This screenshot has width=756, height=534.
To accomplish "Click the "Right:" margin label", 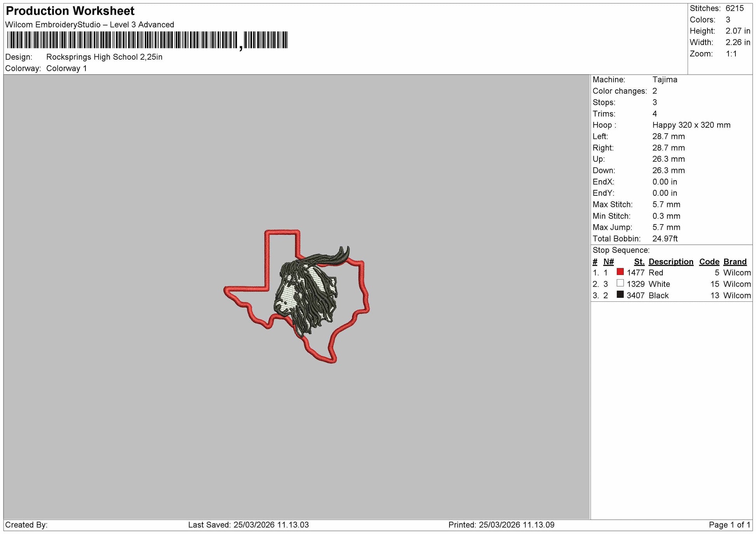I will (x=603, y=148).
